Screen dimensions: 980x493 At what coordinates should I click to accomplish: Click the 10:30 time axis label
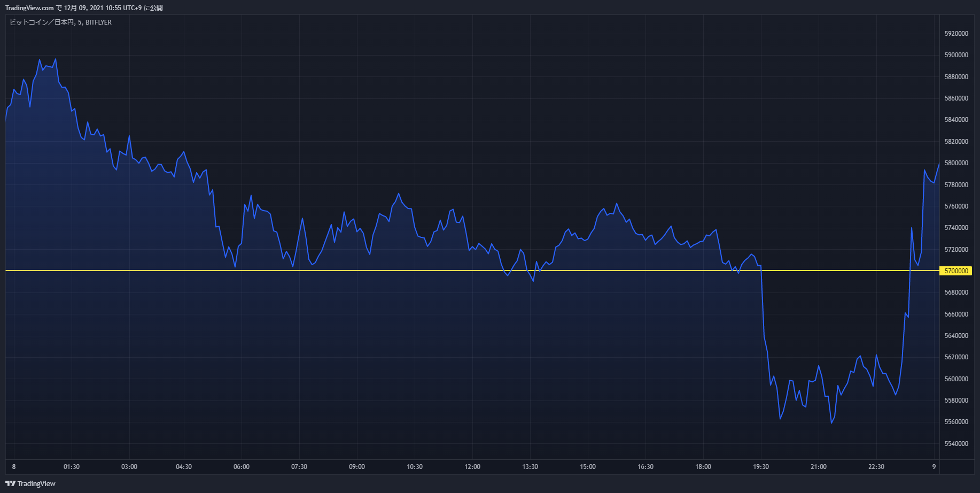pyautogui.click(x=415, y=467)
